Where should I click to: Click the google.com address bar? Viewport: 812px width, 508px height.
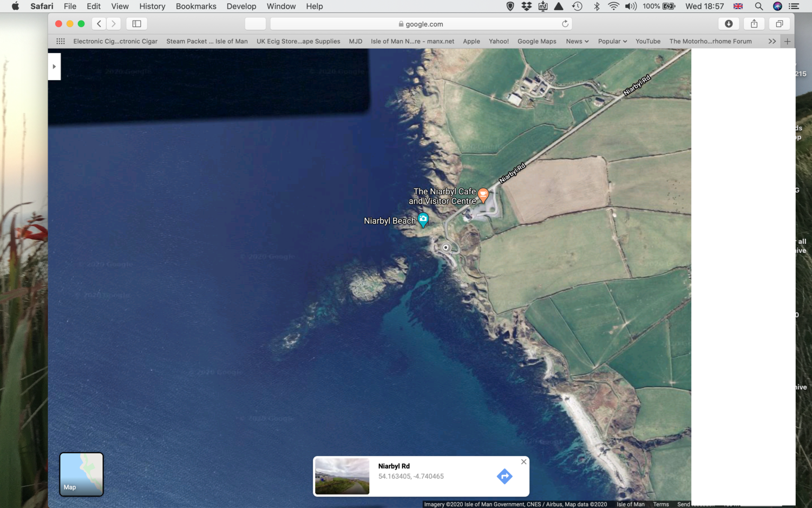[x=421, y=24]
